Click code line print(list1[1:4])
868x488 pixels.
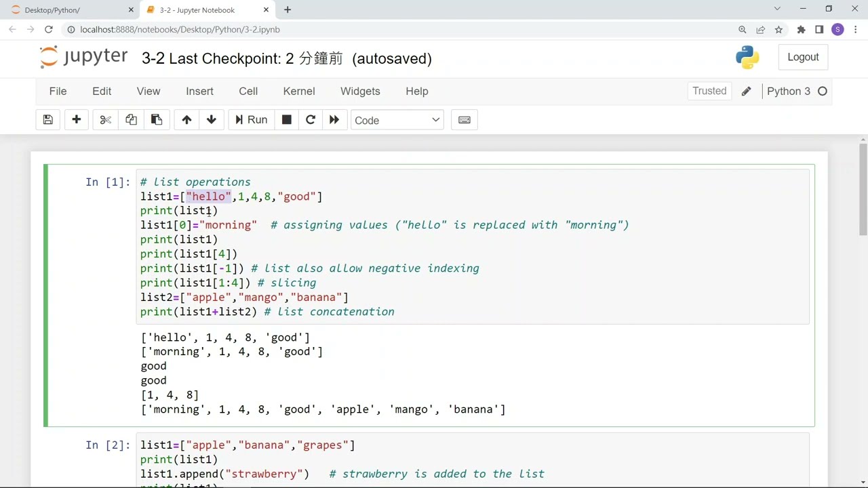(x=195, y=283)
